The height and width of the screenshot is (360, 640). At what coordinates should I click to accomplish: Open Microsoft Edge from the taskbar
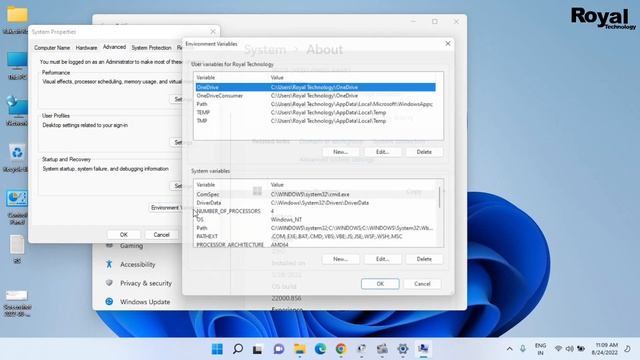(320, 349)
